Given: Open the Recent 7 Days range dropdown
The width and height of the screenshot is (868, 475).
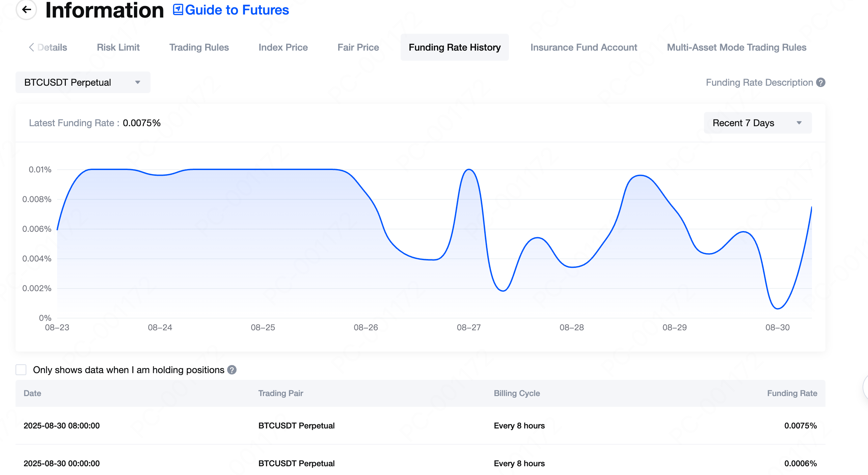Looking at the screenshot, I should 758,123.
